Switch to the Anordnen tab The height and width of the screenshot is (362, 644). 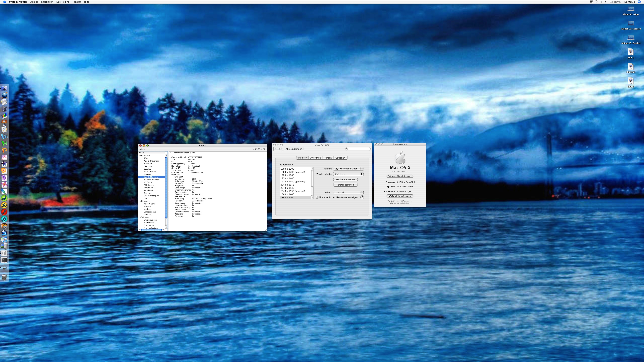[315, 158]
